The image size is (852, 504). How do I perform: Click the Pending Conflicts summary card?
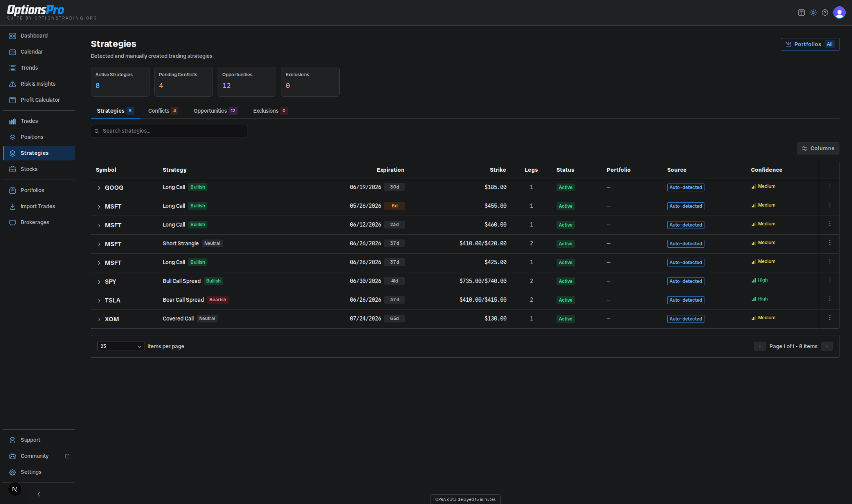click(x=184, y=82)
